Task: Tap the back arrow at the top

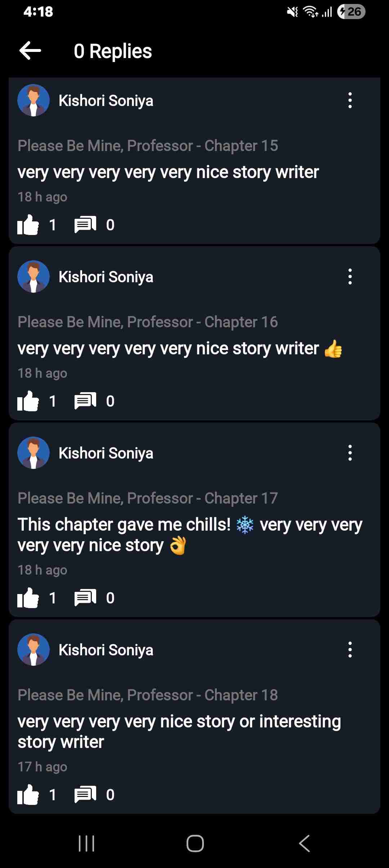Action: tap(30, 51)
